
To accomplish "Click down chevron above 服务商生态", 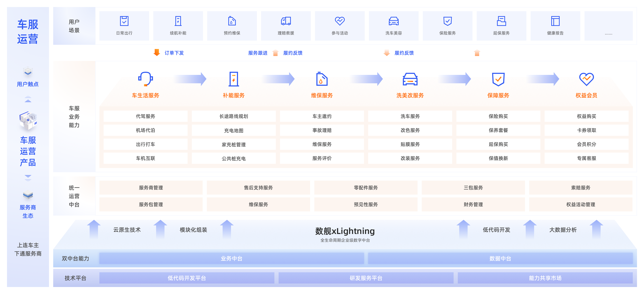I will (x=28, y=178).
